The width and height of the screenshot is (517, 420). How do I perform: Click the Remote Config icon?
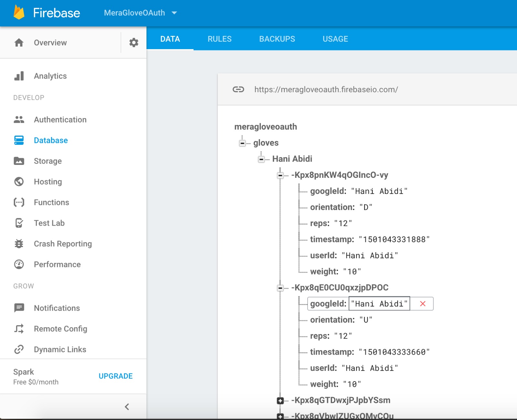point(19,329)
